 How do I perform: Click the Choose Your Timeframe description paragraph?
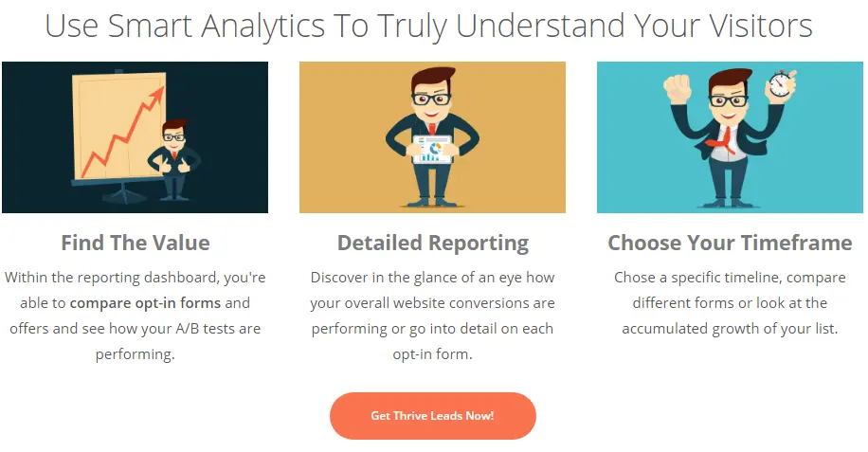point(730,303)
